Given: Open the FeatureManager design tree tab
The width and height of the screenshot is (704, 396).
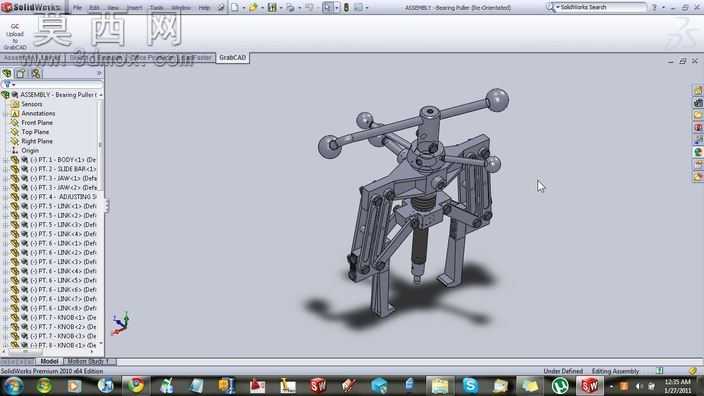Looking at the screenshot, I should (6, 74).
